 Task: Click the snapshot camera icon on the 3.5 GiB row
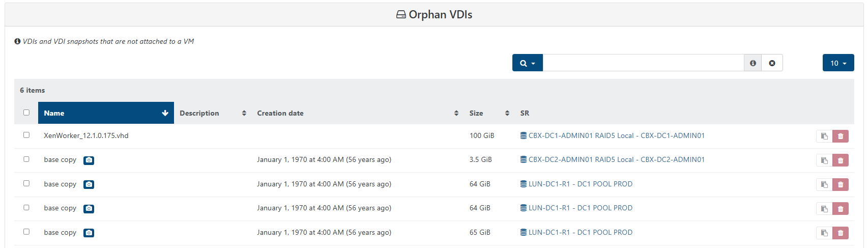pyautogui.click(x=89, y=160)
